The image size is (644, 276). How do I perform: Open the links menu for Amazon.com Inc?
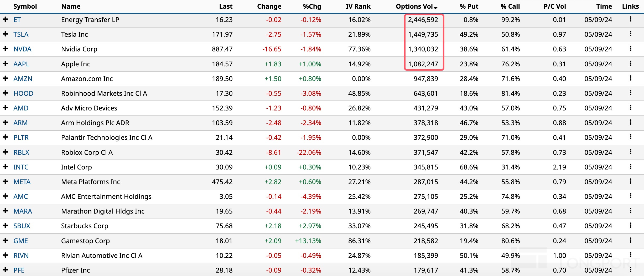click(630, 78)
